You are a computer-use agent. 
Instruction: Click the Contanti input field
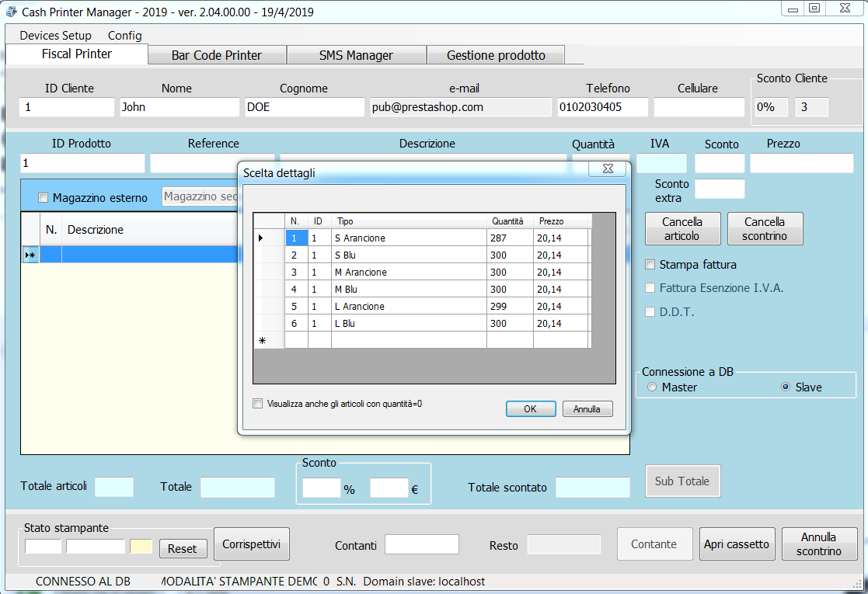point(421,544)
